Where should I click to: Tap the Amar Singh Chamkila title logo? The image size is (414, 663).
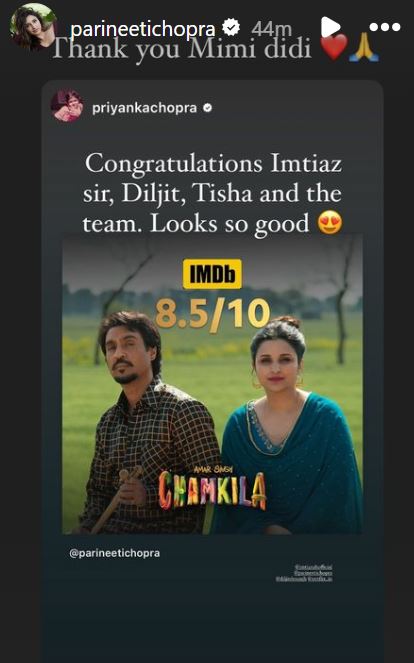click(x=212, y=488)
